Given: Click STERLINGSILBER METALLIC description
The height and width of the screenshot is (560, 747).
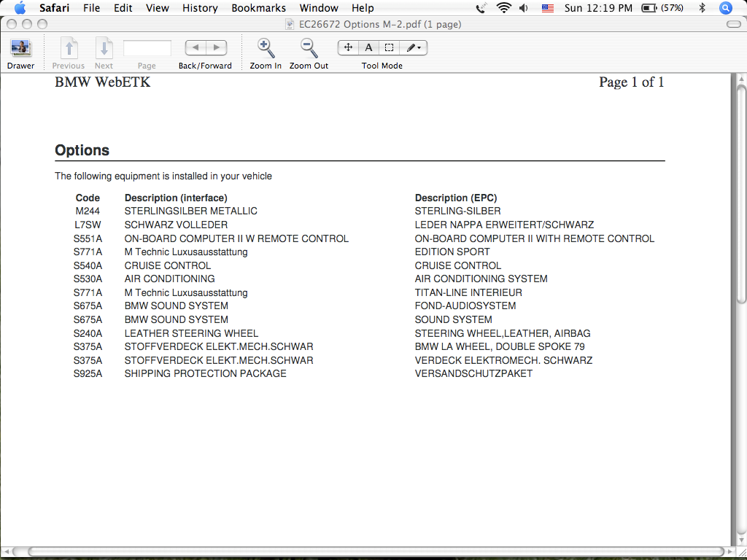Looking at the screenshot, I should [x=190, y=211].
